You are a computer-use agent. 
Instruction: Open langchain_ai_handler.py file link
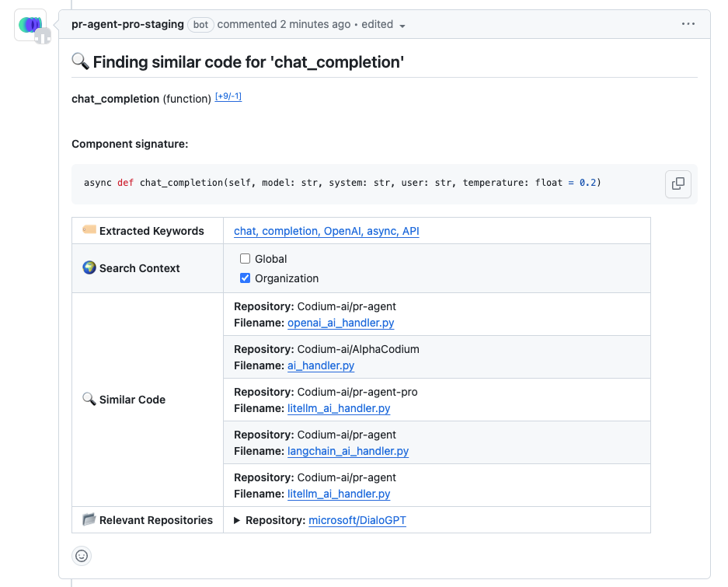(347, 451)
